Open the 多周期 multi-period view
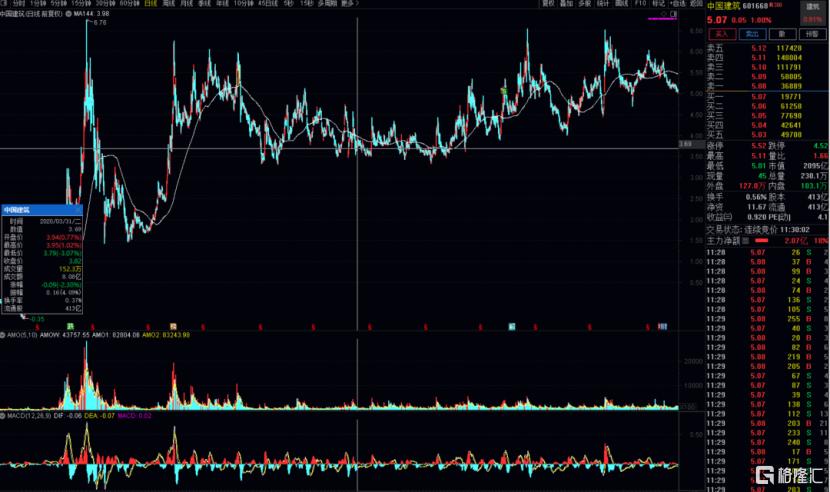This screenshot has width=830, height=492. pos(328,3)
